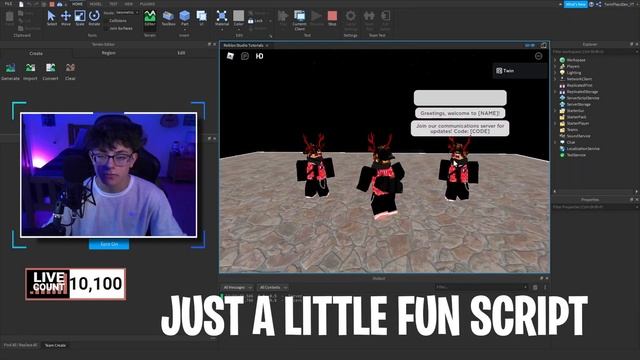The image size is (640, 360).
Task: Click the leaderstats icon next to chat
Action: click(x=260, y=56)
